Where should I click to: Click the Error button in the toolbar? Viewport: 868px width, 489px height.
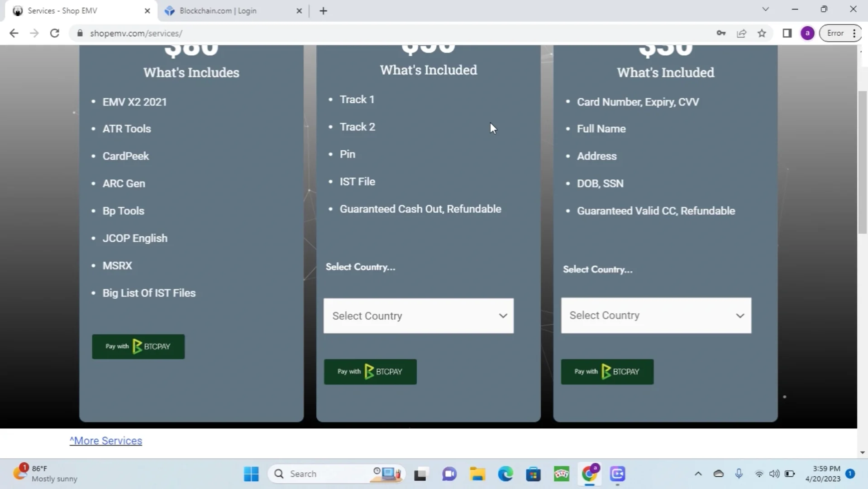pos(835,33)
